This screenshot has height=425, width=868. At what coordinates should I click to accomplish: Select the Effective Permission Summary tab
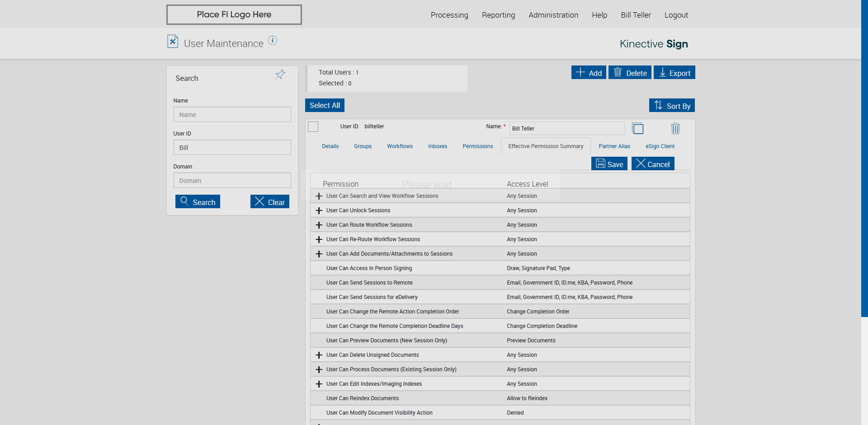tap(546, 146)
